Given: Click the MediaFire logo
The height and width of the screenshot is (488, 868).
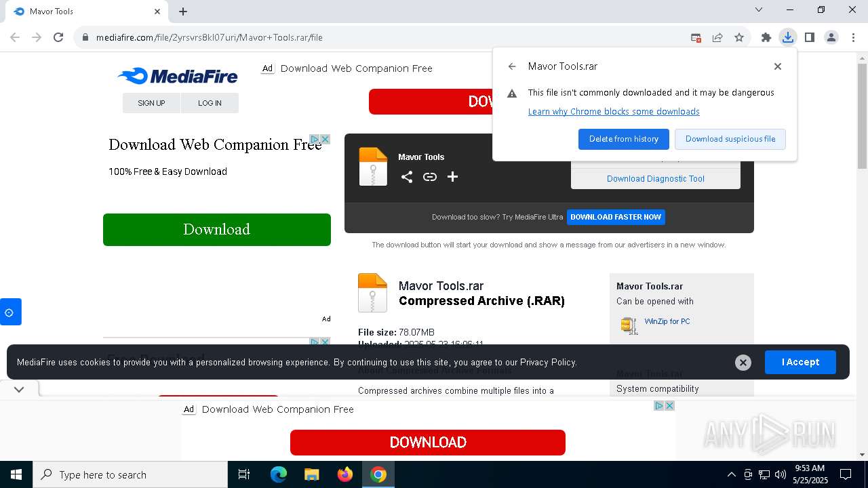Looking at the screenshot, I should (x=178, y=76).
